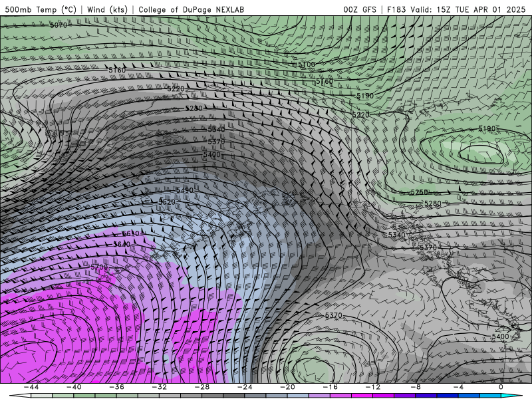Click the 5520 contour label
Image resolution: width=532 pixels, height=399 pixels.
[x=167, y=202]
